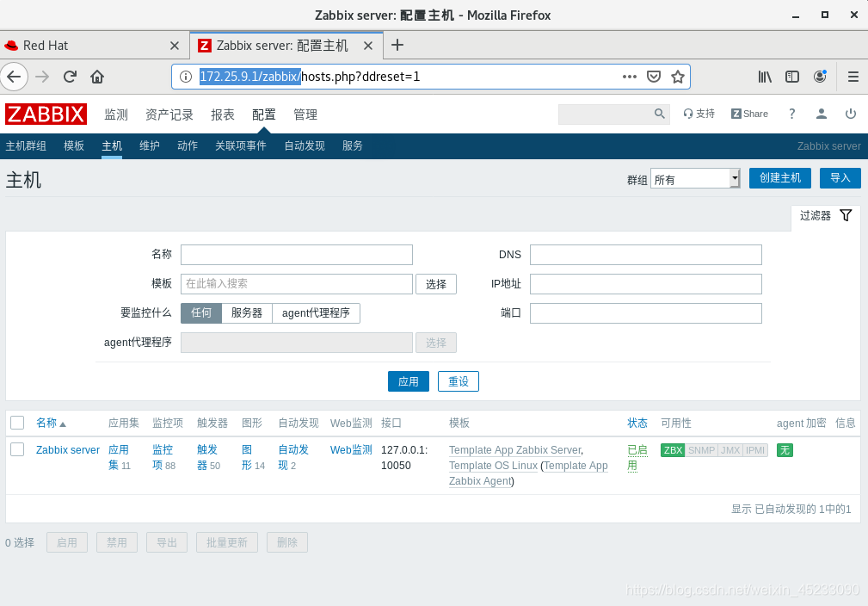Image resolution: width=868 pixels, height=606 pixels.
Task: Click the 创建主机 button
Action: pos(780,178)
